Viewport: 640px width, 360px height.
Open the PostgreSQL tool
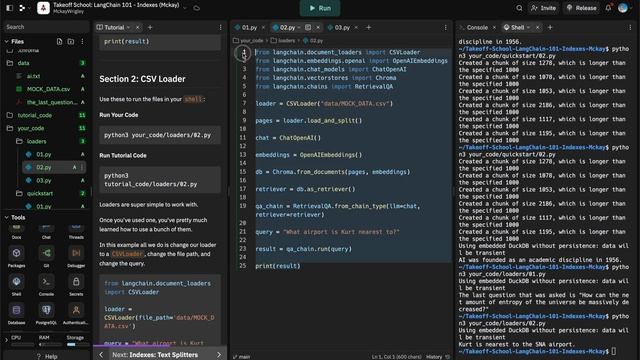(46, 313)
